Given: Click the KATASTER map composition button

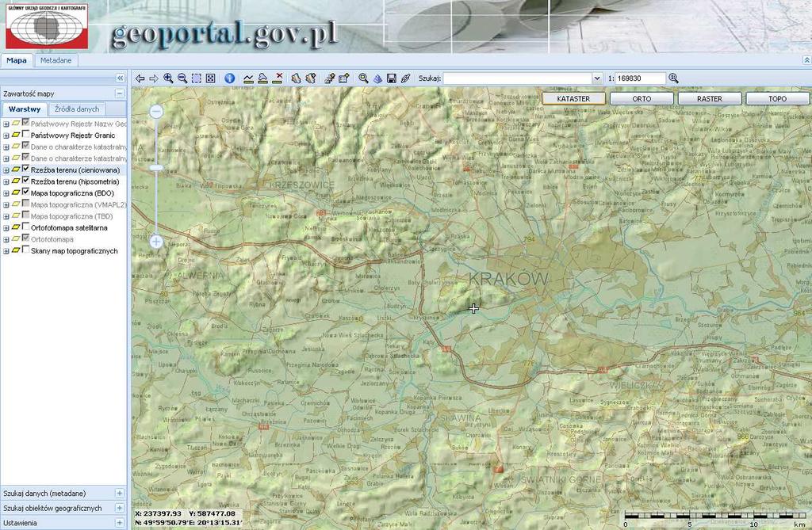Looking at the screenshot, I should coord(573,98).
